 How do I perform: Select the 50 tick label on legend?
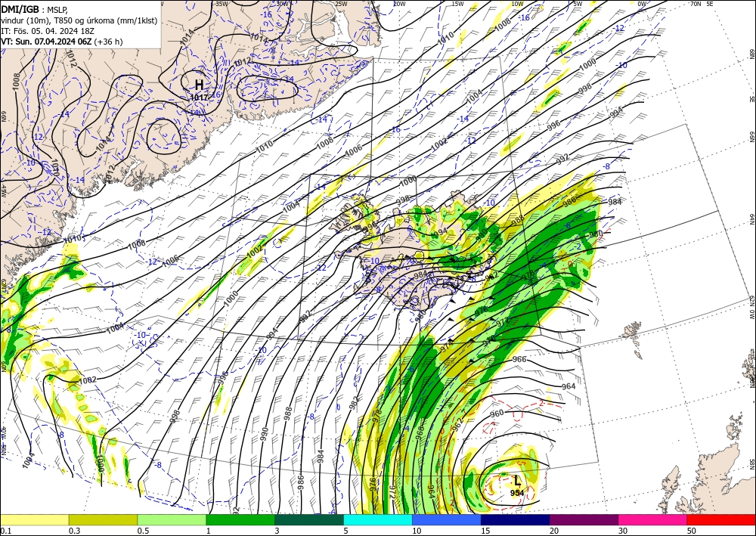(692, 531)
